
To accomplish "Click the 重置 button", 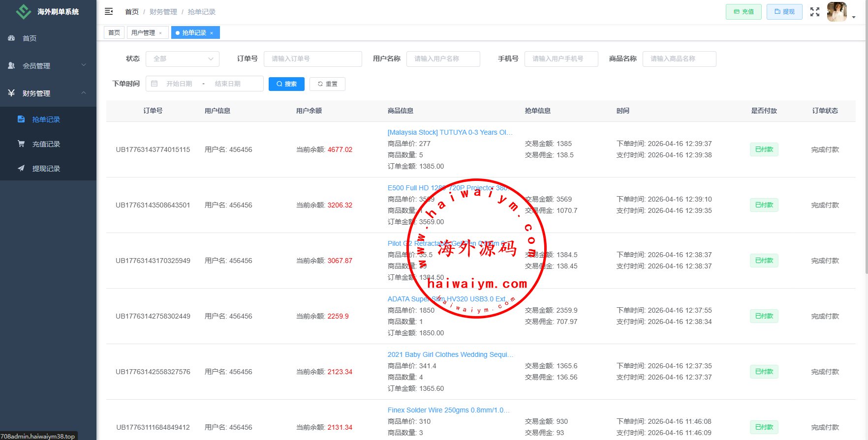I will point(327,84).
